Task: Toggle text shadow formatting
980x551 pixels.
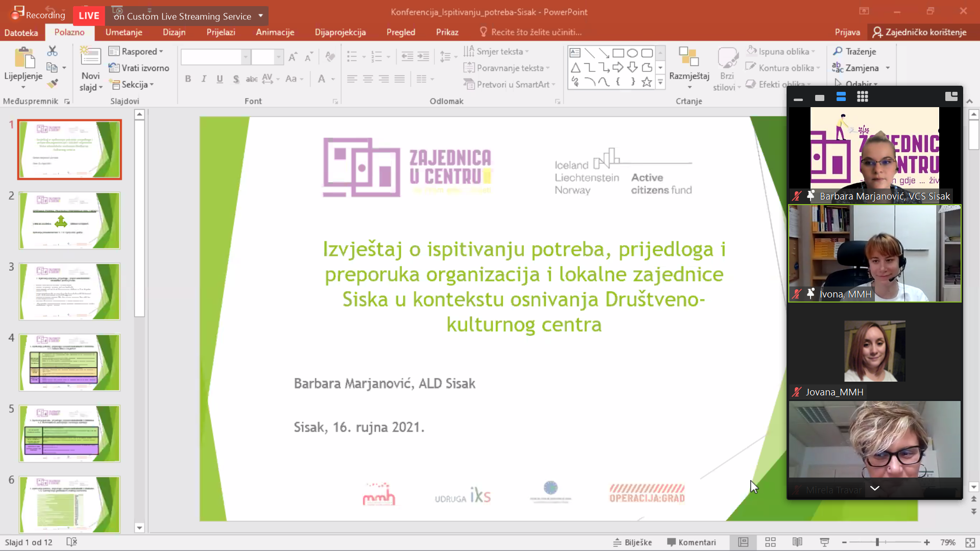Action: 236,79
